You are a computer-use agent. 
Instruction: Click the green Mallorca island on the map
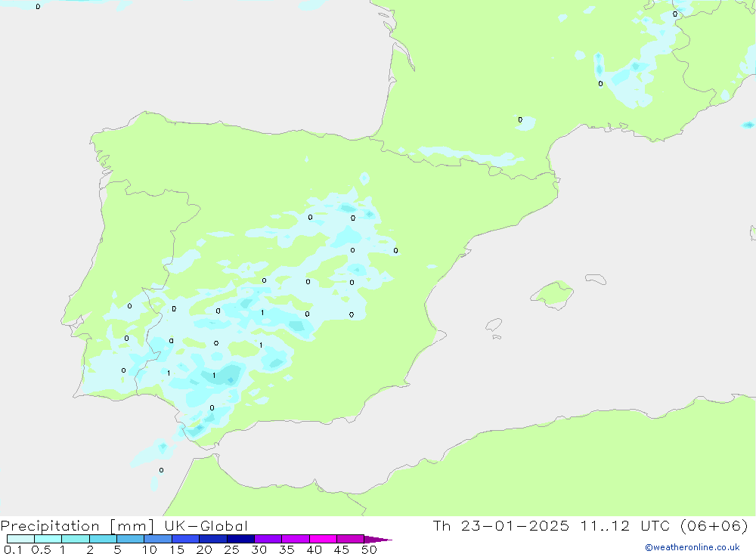pyautogui.click(x=553, y=294)
